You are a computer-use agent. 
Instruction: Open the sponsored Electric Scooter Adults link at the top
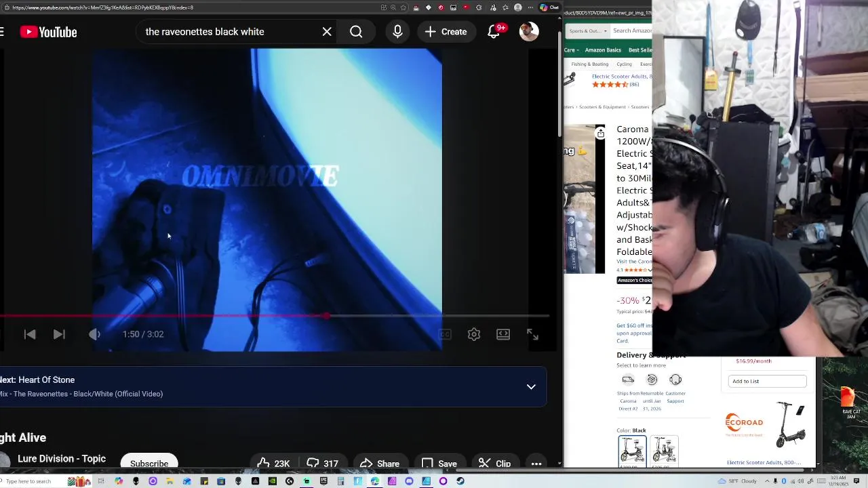click(x=621, y=77)
